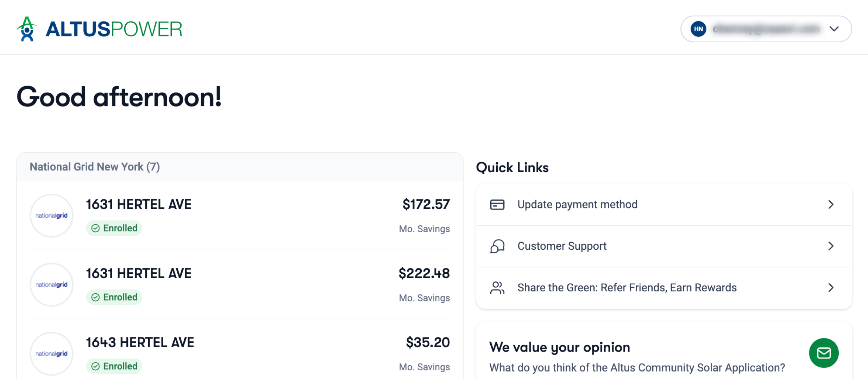This screenshot has height=379, width=868.
Task: Click the National Grid logo on 1631 Hertel Ave
Action: [51, 215]
